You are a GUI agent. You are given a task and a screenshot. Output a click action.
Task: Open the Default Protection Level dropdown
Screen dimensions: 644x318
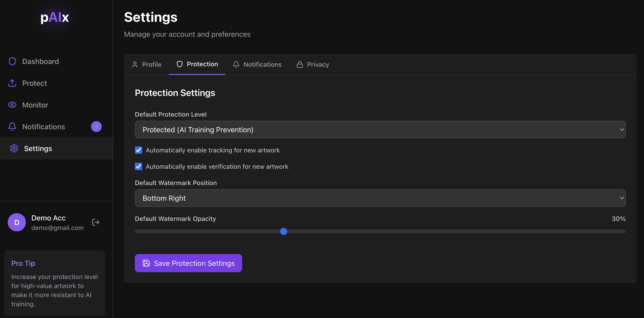pyautogui.click(x=380, y=130)
